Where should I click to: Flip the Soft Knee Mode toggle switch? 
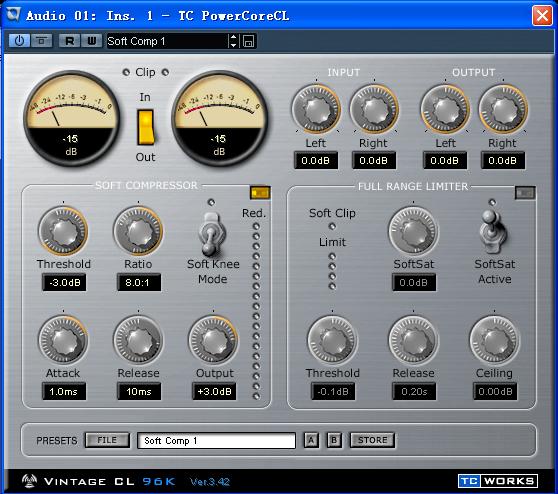[x=211, y=234]
